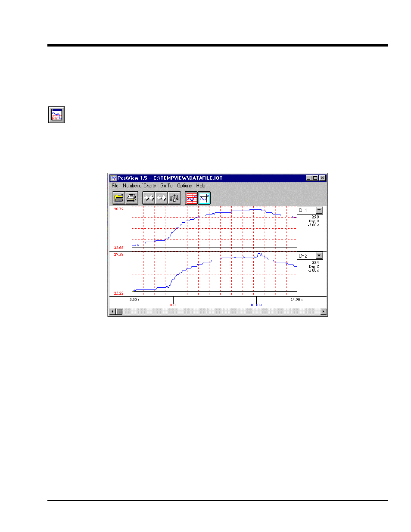Click the CH1 reading 25.9
This screenshot has width=411, height=532.
point(315,217)
